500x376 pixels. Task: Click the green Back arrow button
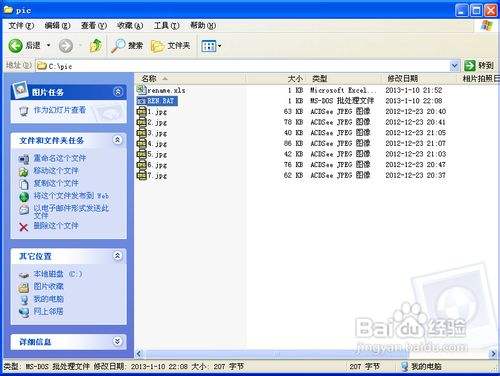16,46
